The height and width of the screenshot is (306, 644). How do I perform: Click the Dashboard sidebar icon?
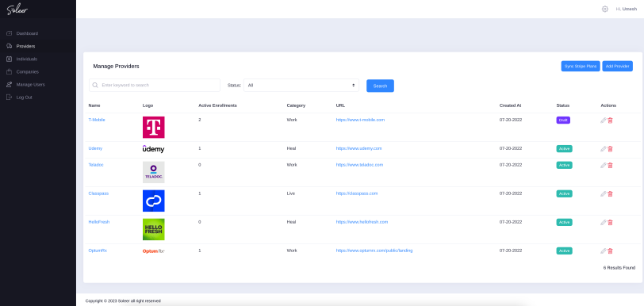pyautogui.click(x=9, y=33)
